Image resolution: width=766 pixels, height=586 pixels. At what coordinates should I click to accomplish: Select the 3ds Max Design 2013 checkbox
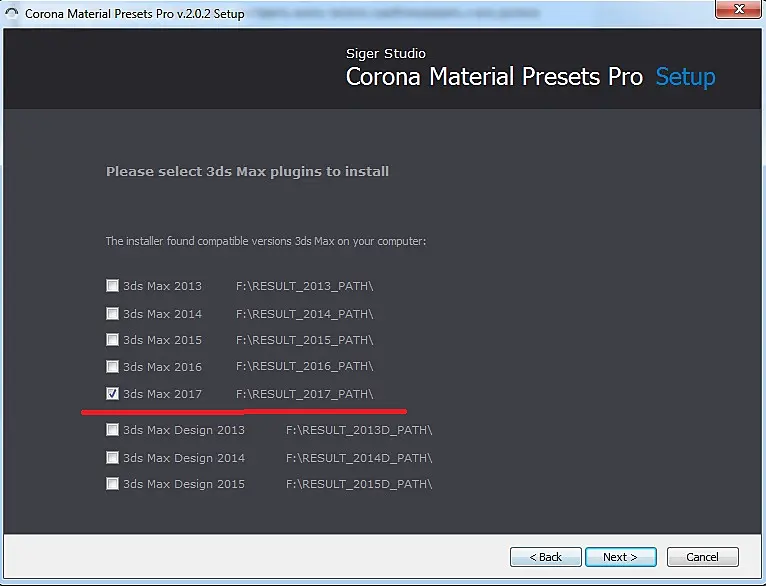[x=112, y=430]
